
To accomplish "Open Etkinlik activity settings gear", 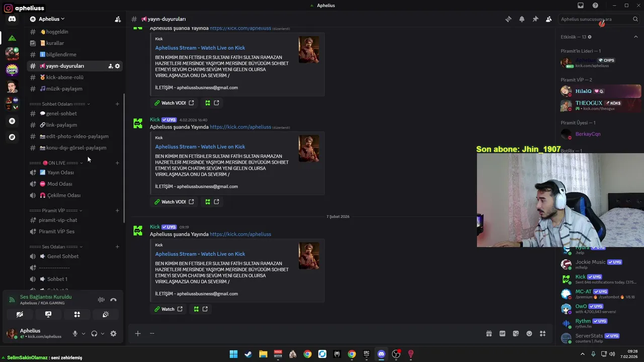I will (590, 37).
